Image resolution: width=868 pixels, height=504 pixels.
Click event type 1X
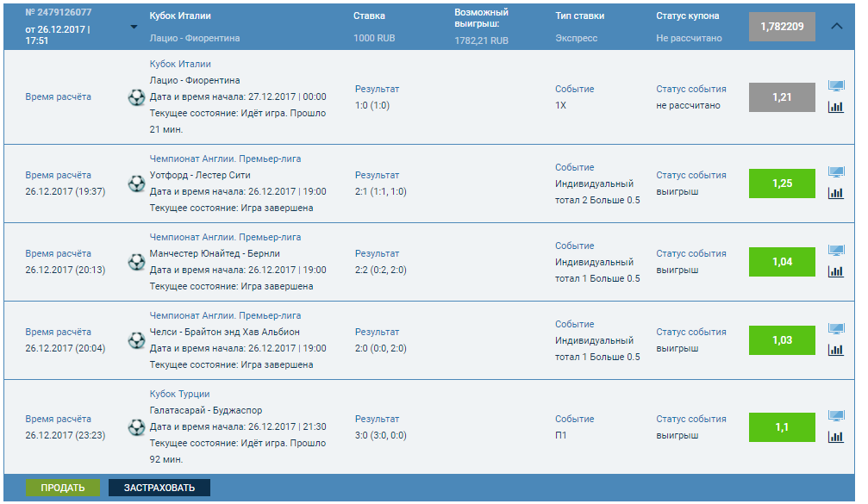(x=561, y=106)
